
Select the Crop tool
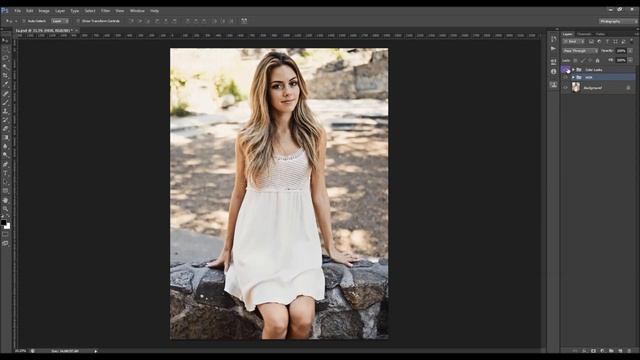click(5, 75)
